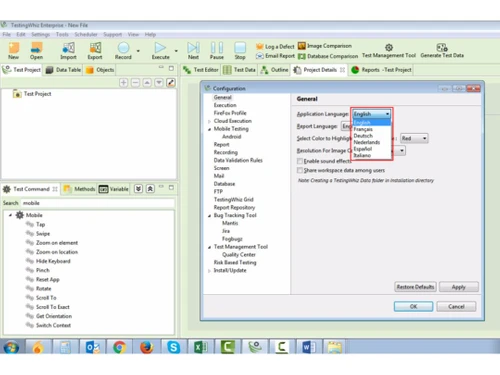Viewport: 500px width, 375px height.
Task: Open the Windows Start button
Action: coord(11,347)
